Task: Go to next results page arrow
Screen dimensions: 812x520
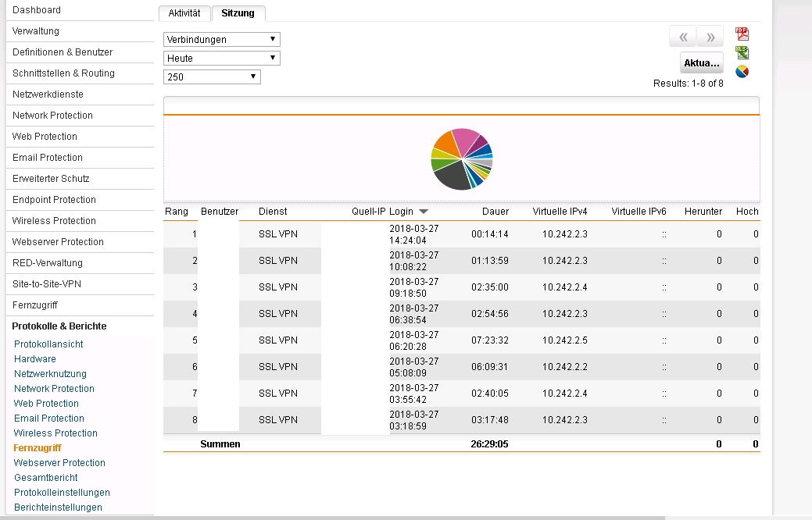Action: point(710,37)
